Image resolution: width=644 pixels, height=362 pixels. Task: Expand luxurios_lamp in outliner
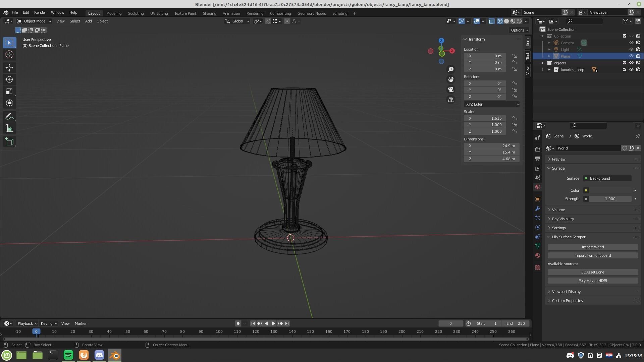point(549,70)
